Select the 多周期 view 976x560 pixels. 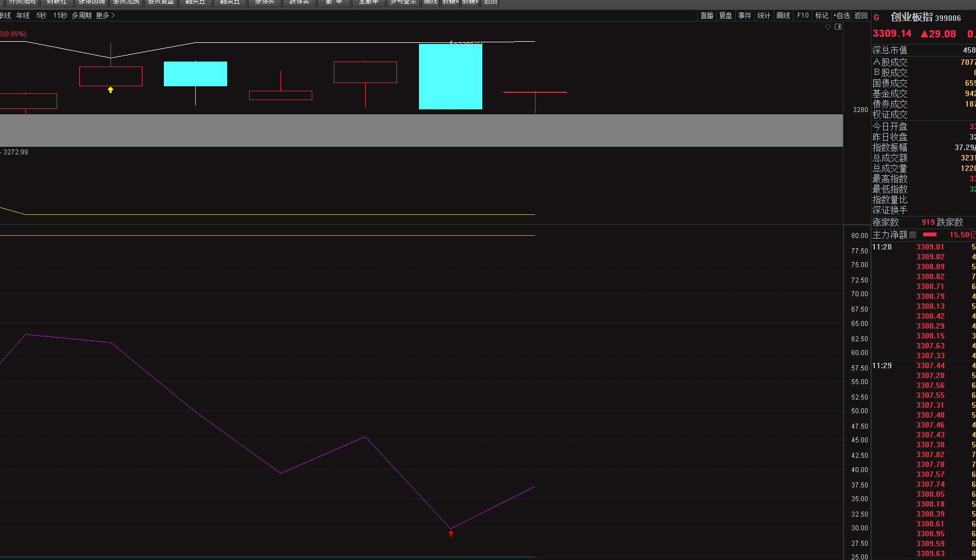coord(81,15)
